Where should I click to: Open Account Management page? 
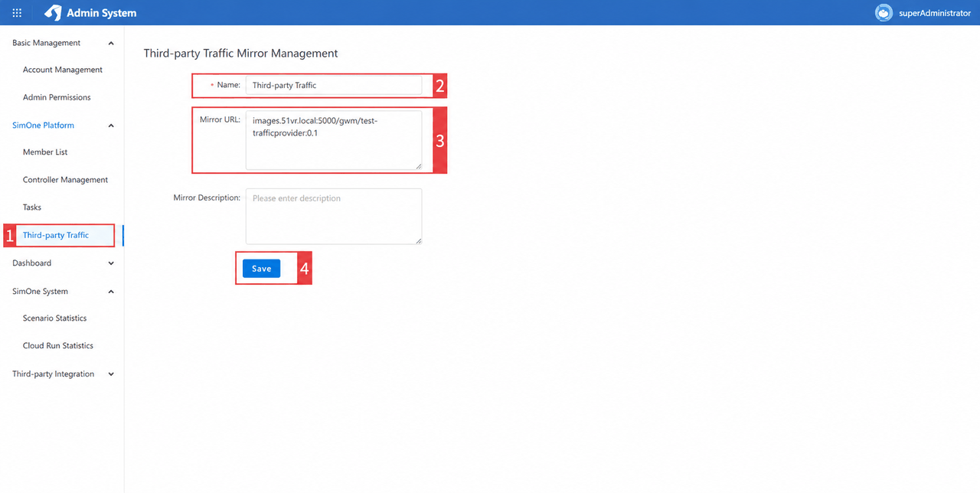[x=63, y=70]
